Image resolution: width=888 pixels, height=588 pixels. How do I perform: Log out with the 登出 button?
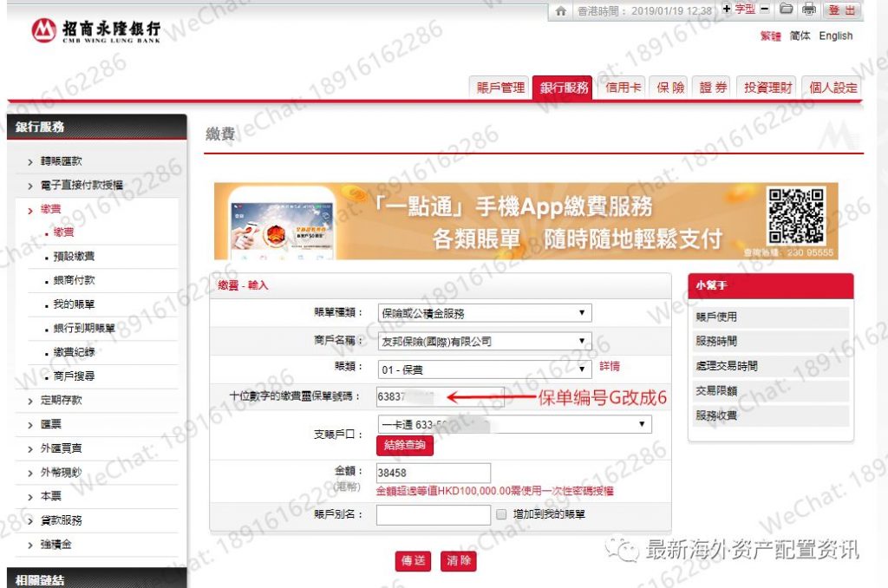coord(842,10)
